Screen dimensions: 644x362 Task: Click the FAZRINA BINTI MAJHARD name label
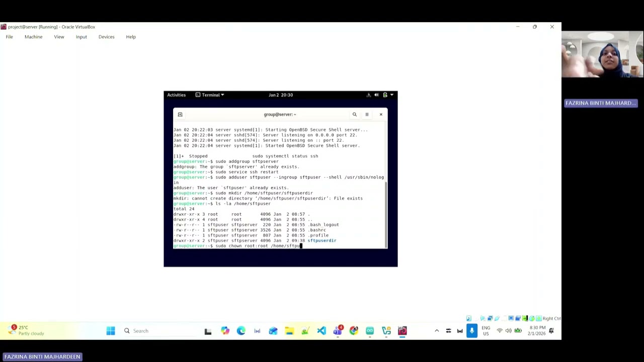[601, 103]
